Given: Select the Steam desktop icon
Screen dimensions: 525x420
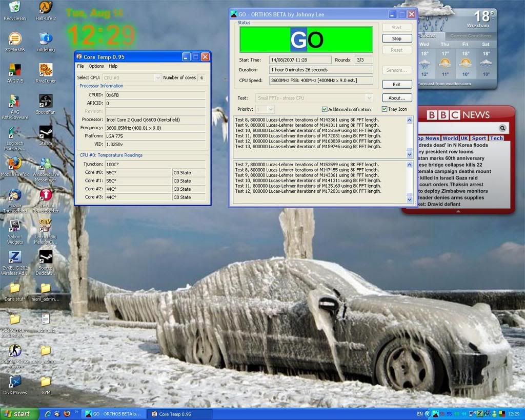Looking at the screenshot, I should click(46, 133).
